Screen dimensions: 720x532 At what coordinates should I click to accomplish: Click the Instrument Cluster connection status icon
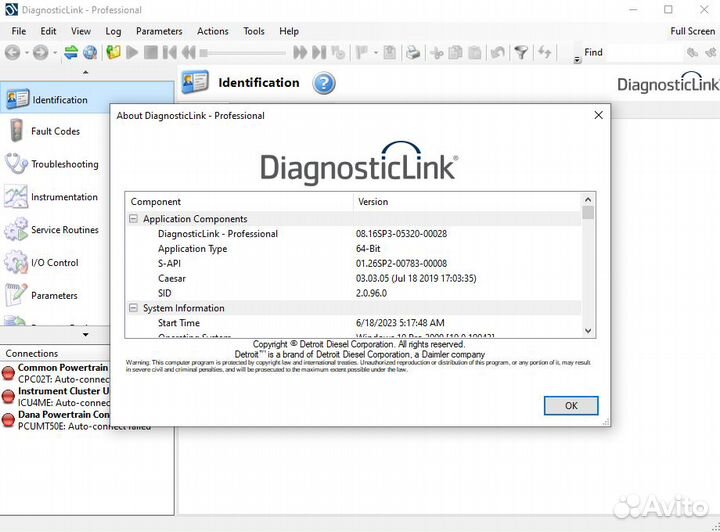[8, 396]
